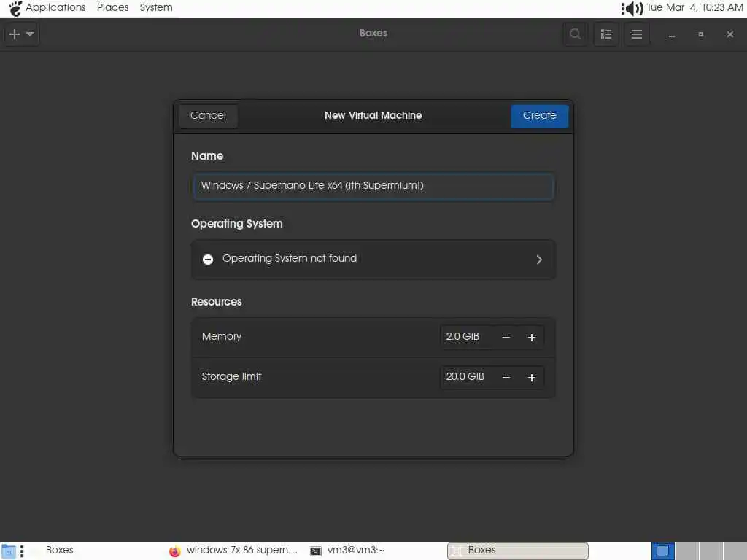Increase Memory with the plus button
The width and height of the screenshot is (747, 560).
pyautogui.click(x=532, y=337)
